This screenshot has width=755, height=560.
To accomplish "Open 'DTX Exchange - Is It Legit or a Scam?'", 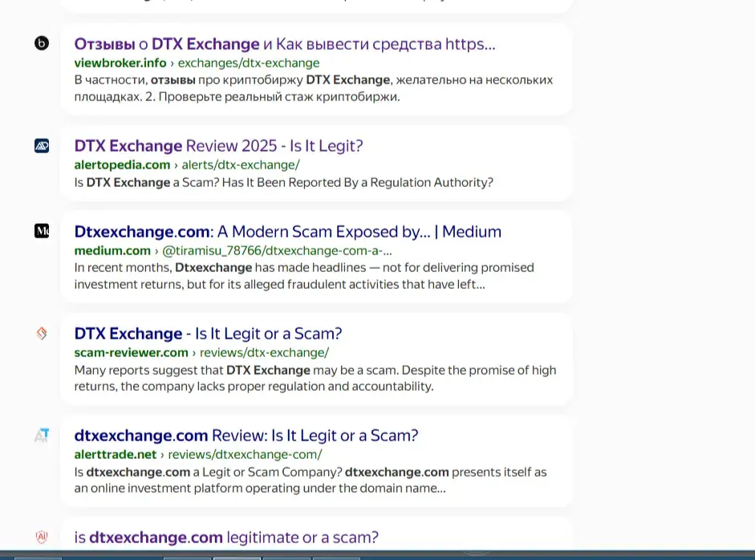I will (208, 334).
